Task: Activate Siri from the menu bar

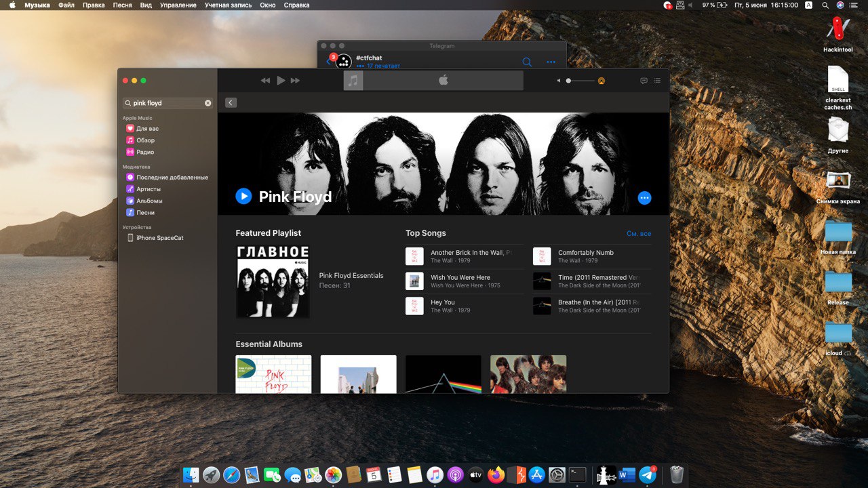Action: [x=841, y=5]
